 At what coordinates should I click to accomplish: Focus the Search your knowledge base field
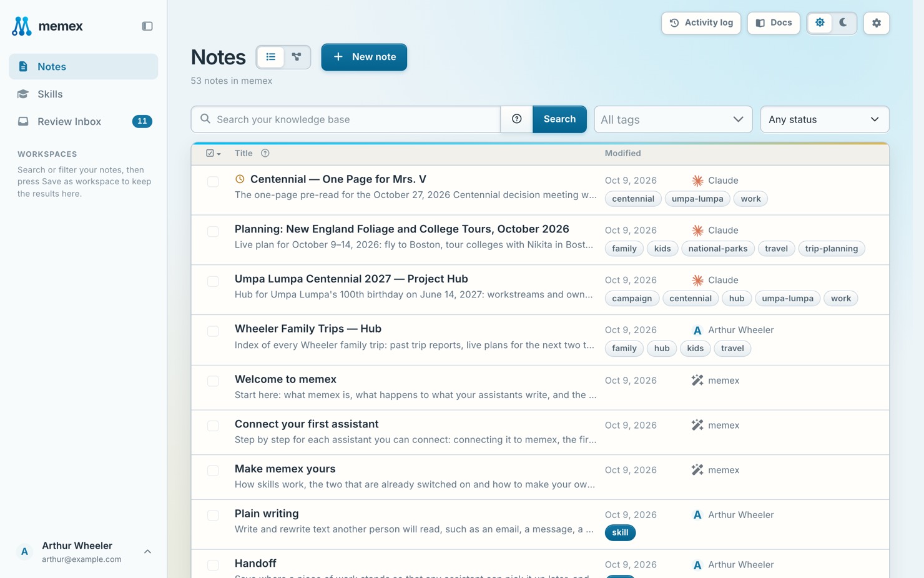346,119
